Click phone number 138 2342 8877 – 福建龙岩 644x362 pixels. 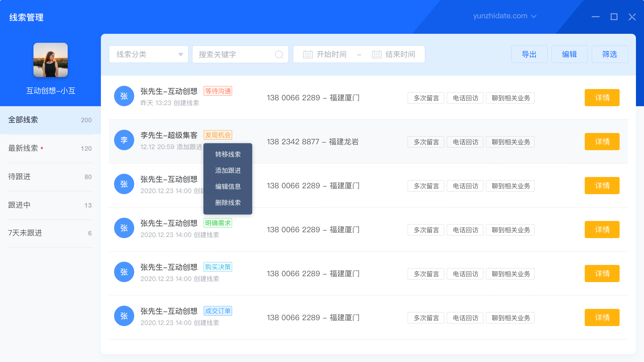coord(313,142)
